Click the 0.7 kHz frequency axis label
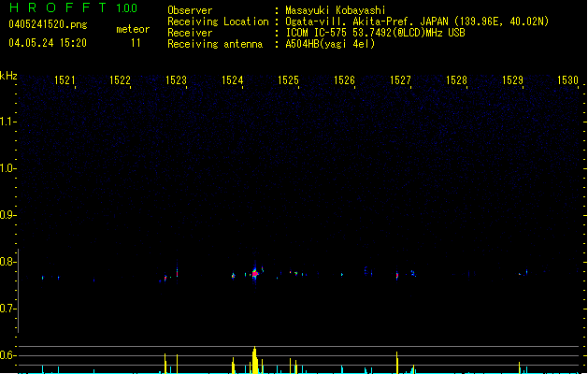588x374 pixels. 7,309
